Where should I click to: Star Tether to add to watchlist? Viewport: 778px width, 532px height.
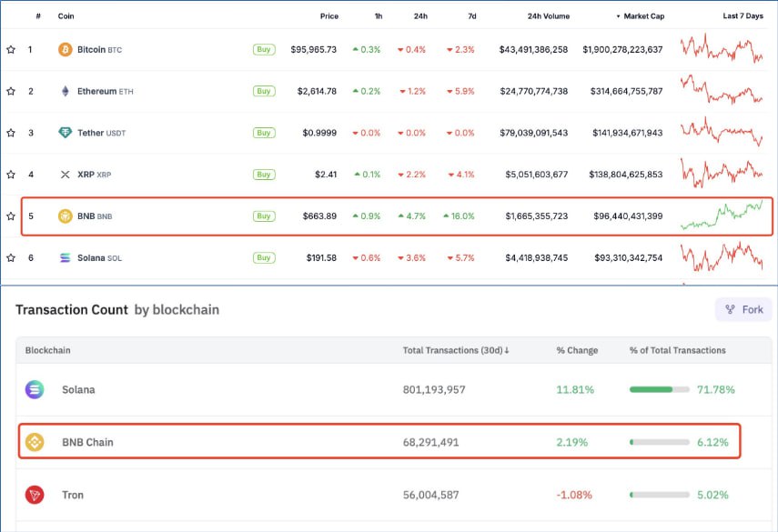pos(11,133)
